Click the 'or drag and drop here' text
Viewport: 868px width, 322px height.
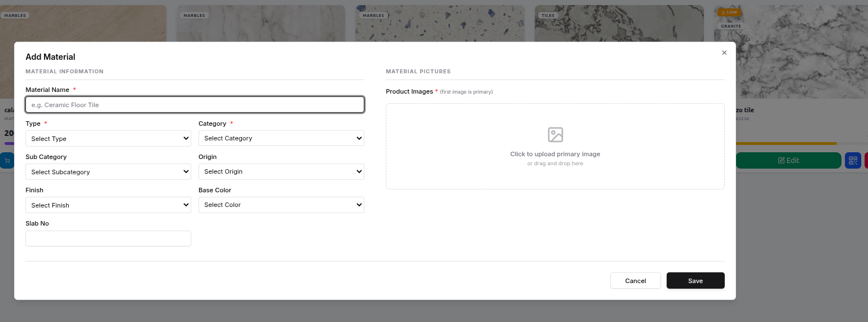(x=555, y=164)
